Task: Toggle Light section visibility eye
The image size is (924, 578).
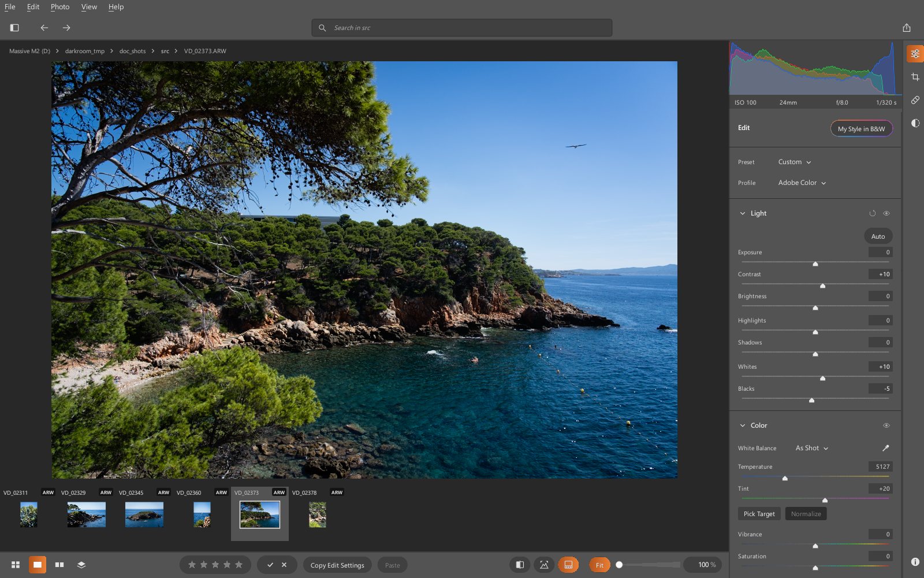Action: [886, 213]
